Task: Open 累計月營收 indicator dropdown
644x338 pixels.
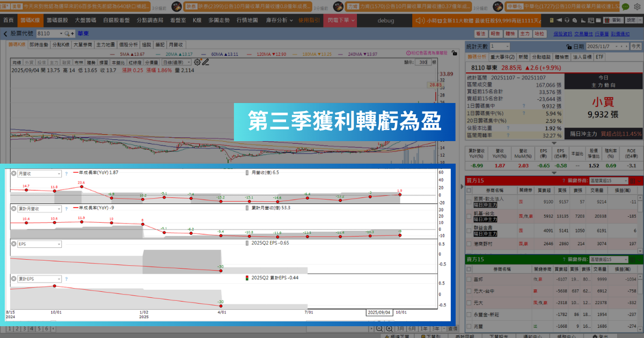Action: pos(39,209)
